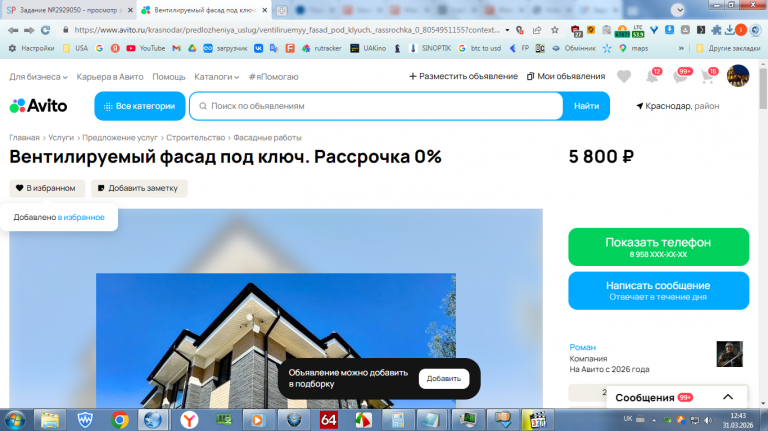Show more bookmarks with the » chevron
Viewport: 768px width, 431px height.
coord(681,48)
